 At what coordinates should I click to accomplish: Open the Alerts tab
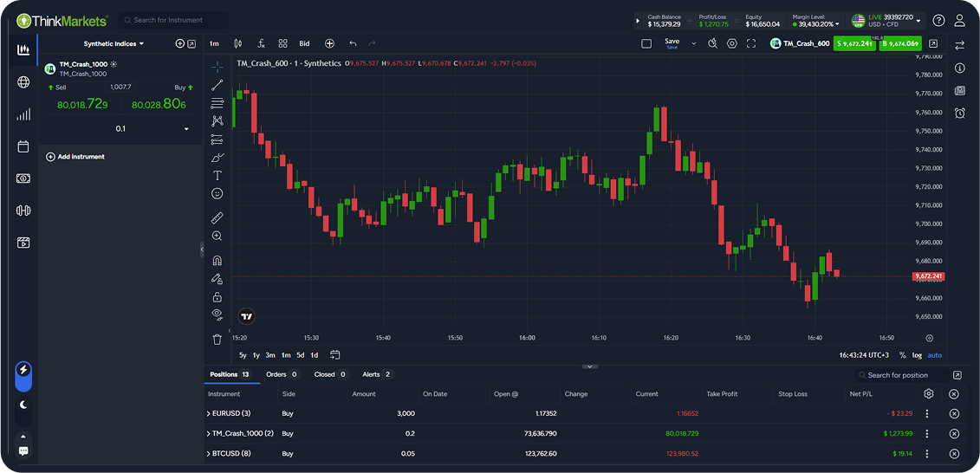pyautogui.click(x=376, y=374)
